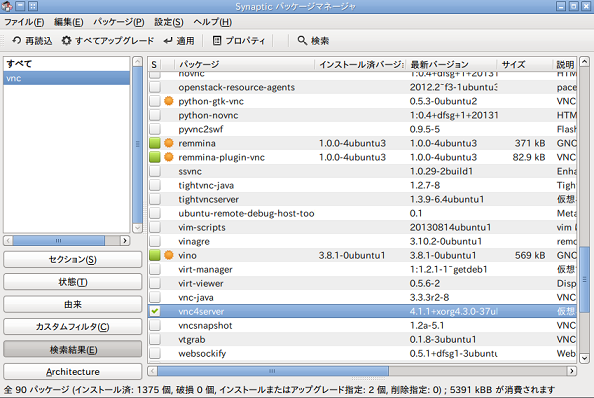Click the installed status box for remmina-plugin-vnc
Screen dimensions: 594x398
coord(155,157)
